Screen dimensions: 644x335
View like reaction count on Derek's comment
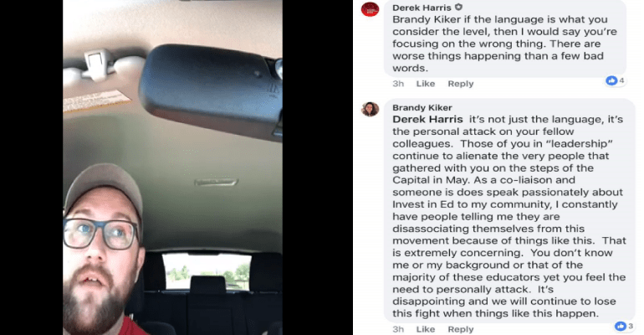click(x=616, y=80)
